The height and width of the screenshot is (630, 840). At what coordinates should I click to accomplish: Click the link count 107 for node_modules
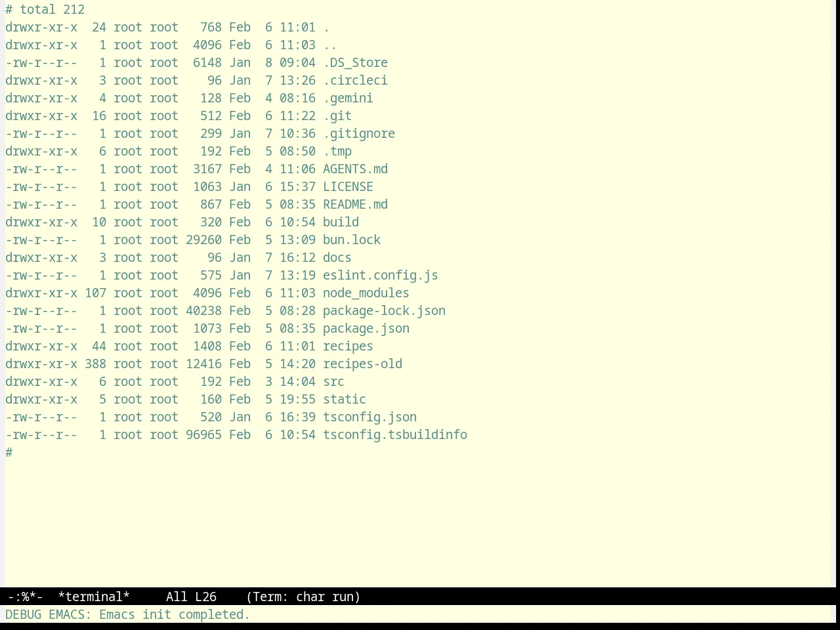pyautogui.click(x=95, y=293)
